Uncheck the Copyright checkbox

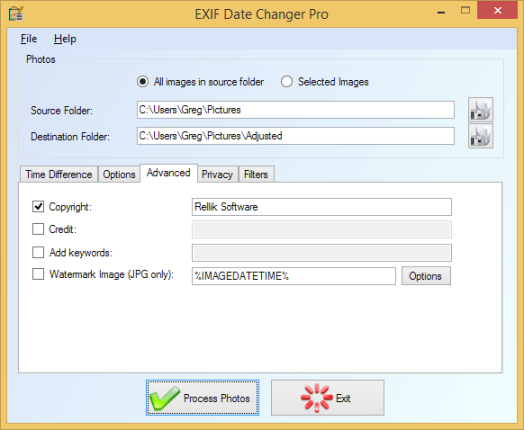(38, 206)
